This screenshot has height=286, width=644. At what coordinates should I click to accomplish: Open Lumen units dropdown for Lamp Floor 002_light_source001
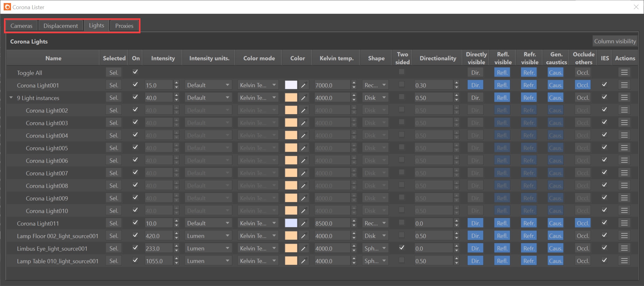pos(208,236)
